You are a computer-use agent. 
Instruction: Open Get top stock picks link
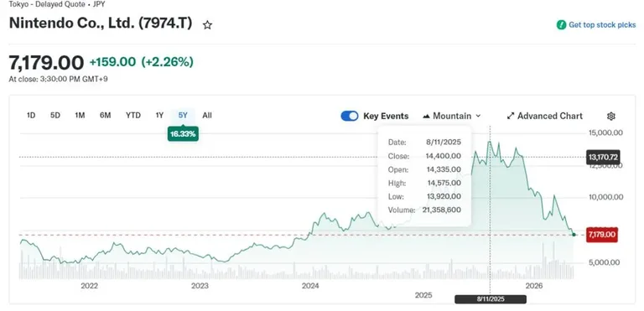(602, 25)
